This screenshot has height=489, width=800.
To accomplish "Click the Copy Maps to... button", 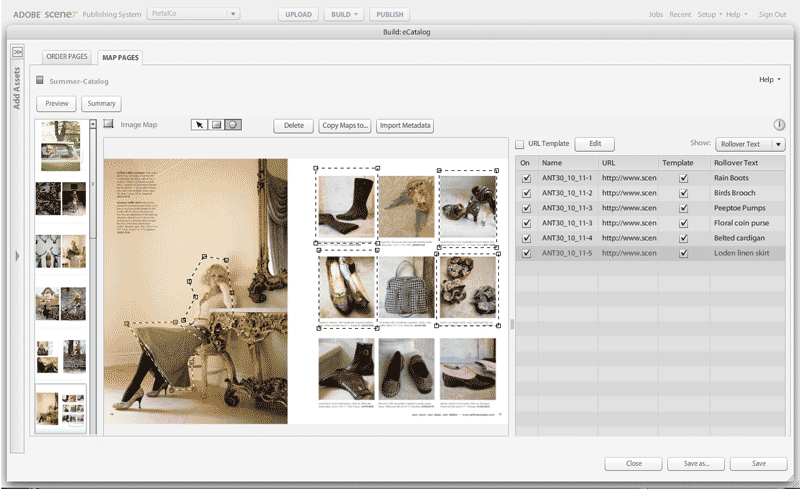I will pyautogui.click(x=345, y=126).
